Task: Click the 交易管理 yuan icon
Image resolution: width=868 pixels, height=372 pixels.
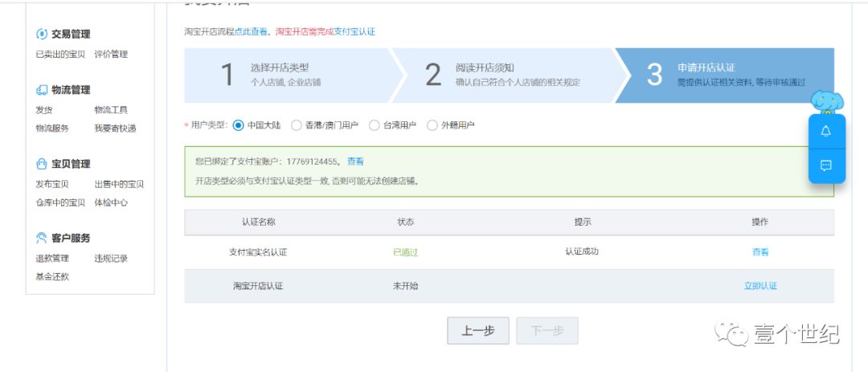Action: [x=42, y=35]
